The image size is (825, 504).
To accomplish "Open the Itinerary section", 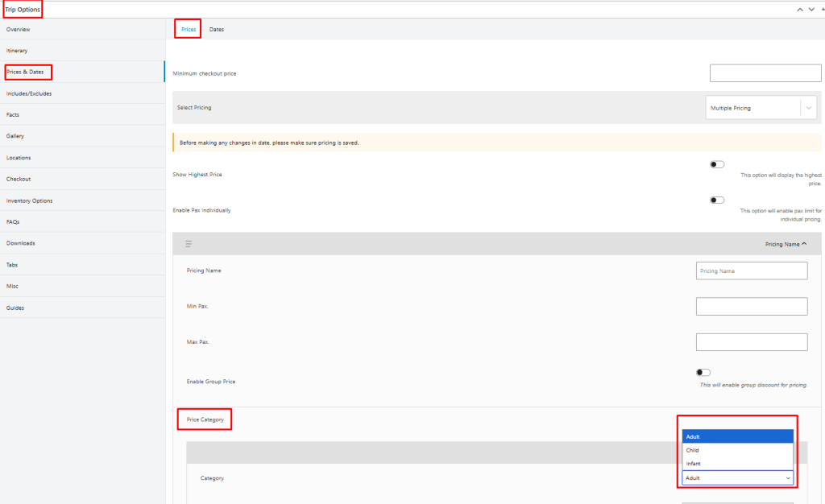I will click(x=83, y=51).
